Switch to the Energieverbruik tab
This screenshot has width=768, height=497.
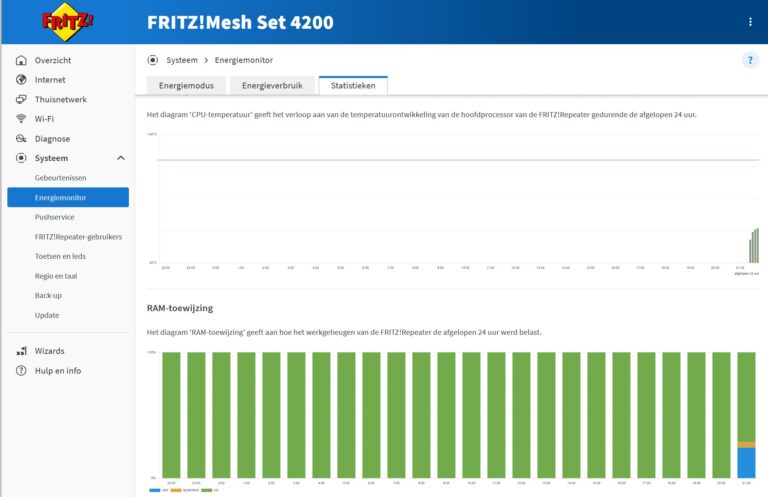(x=273, y=86)
